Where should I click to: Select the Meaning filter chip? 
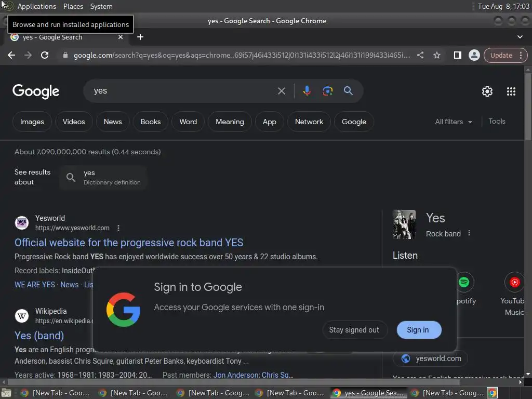[230, 122]
